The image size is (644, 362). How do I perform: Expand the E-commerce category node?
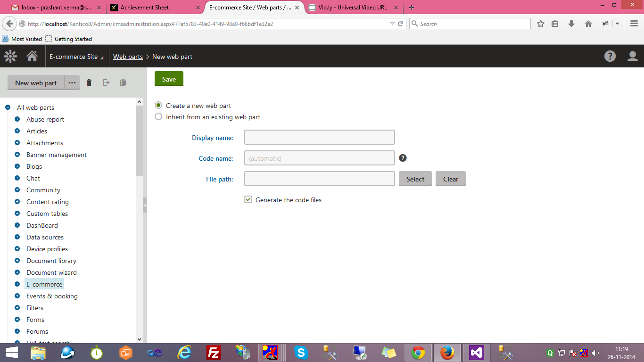(17, 284)
